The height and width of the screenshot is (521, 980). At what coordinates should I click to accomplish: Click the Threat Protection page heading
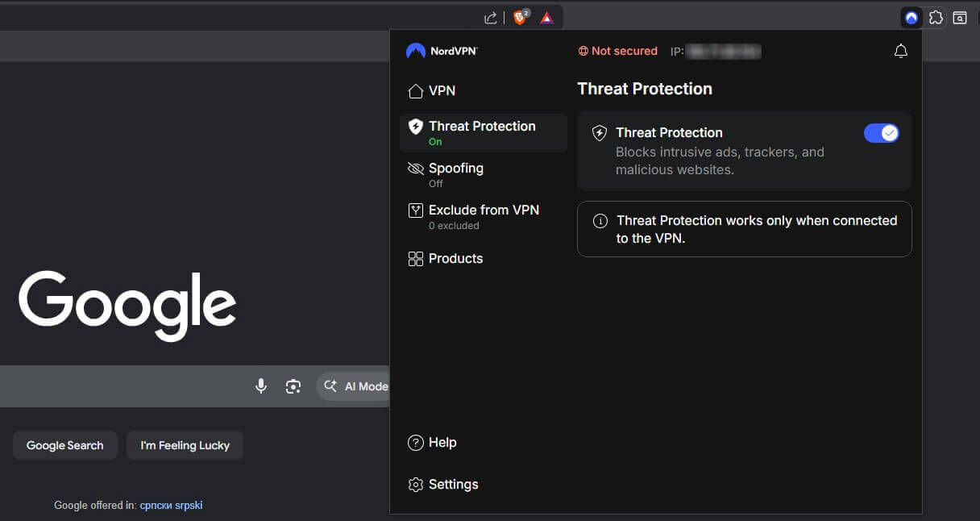(645, 89)
